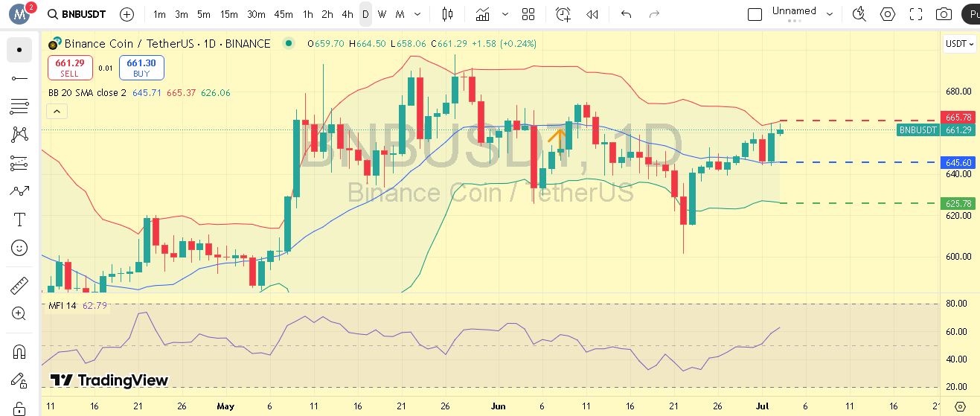Collapse the indicator legend with chevron
Screen dimensions: 980x416
pyautogui.click(x=57, y=112)
